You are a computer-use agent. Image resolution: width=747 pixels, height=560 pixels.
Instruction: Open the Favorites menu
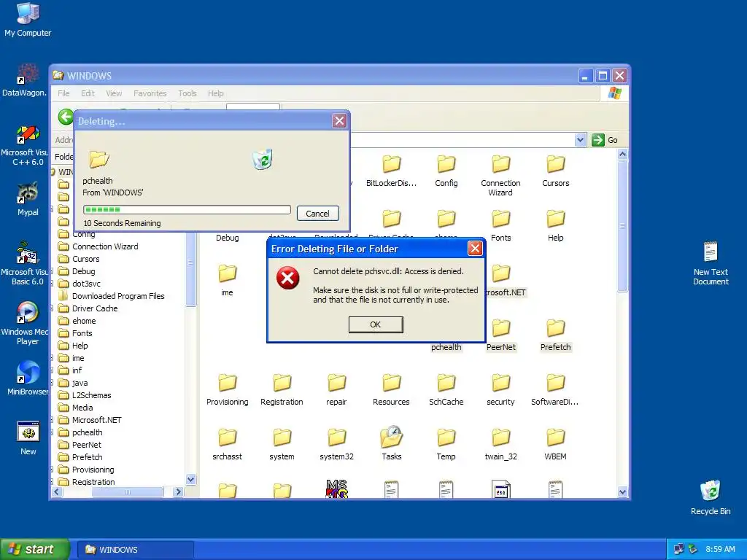pyautogui.click(x=150, y=93)
